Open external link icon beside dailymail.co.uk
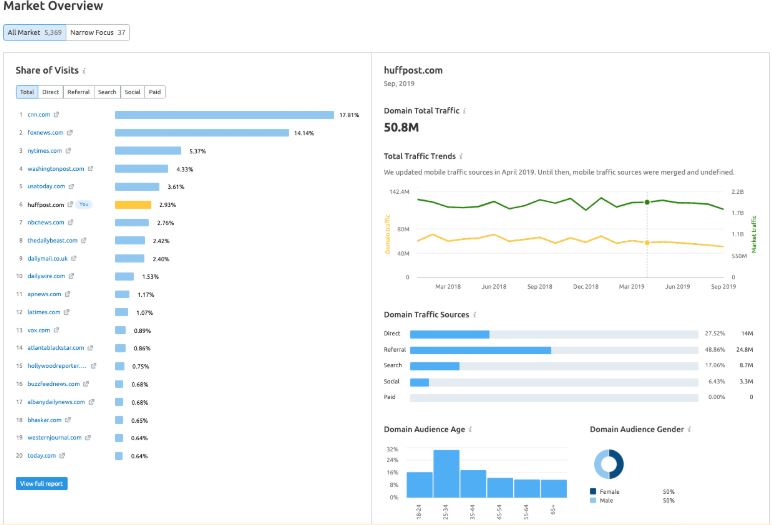This screenshot has height=525, width=772. tap(73, 258)
